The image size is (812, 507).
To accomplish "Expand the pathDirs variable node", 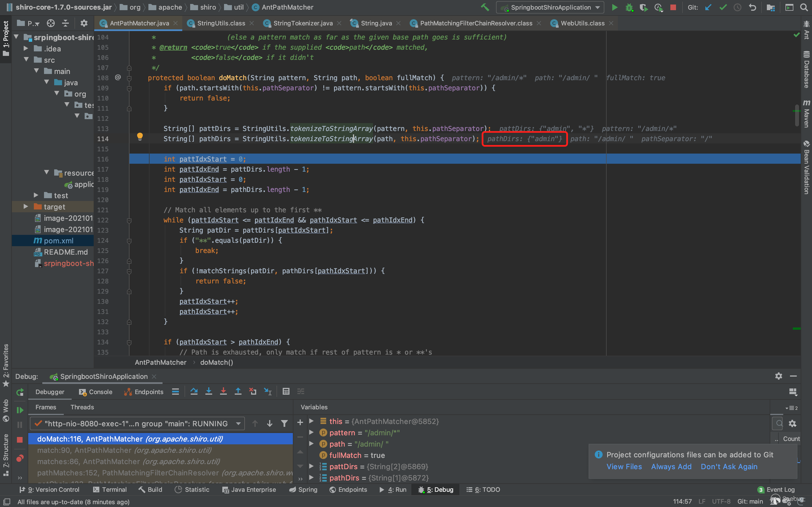I will point(311,477).
